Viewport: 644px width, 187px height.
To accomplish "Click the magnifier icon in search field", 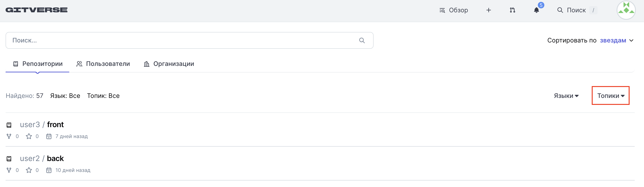I will pos(362,40).
